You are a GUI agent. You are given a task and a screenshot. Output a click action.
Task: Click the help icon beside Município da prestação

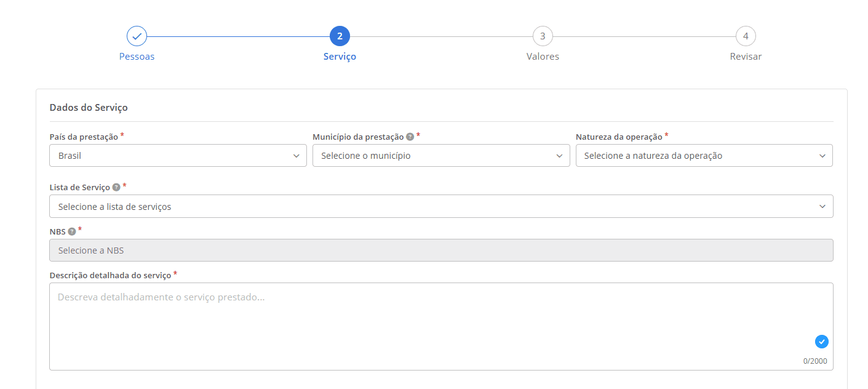(x=410, y=137)
